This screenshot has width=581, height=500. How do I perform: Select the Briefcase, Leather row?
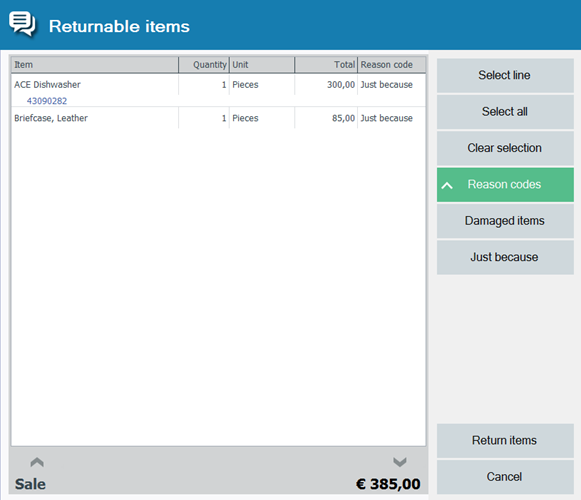(x=219, y=118)
